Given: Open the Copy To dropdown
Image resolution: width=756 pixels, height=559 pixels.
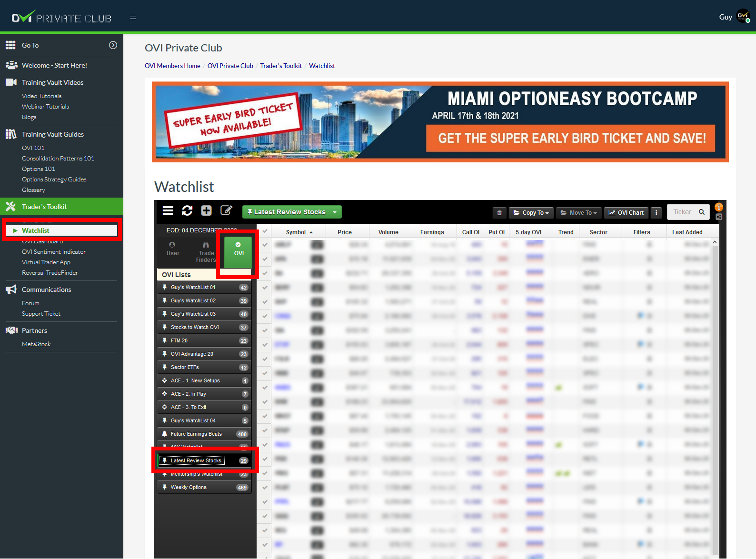Looking at the screenshot, I should click(x=531, y=212).
